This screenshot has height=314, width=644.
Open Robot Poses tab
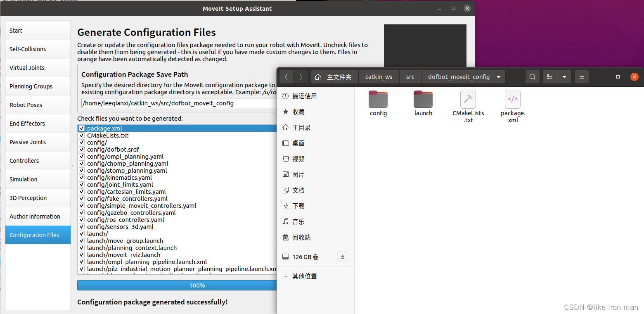(x=38, y=105)
